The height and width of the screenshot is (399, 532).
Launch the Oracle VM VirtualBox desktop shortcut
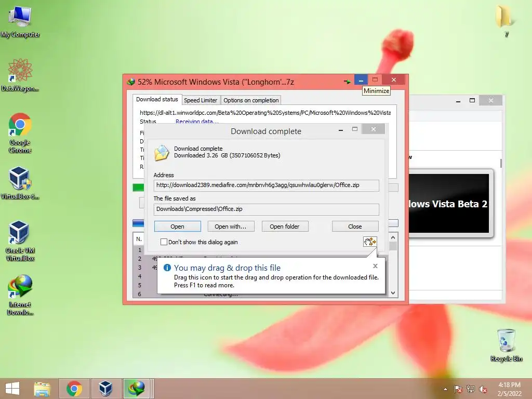point(20,241)
